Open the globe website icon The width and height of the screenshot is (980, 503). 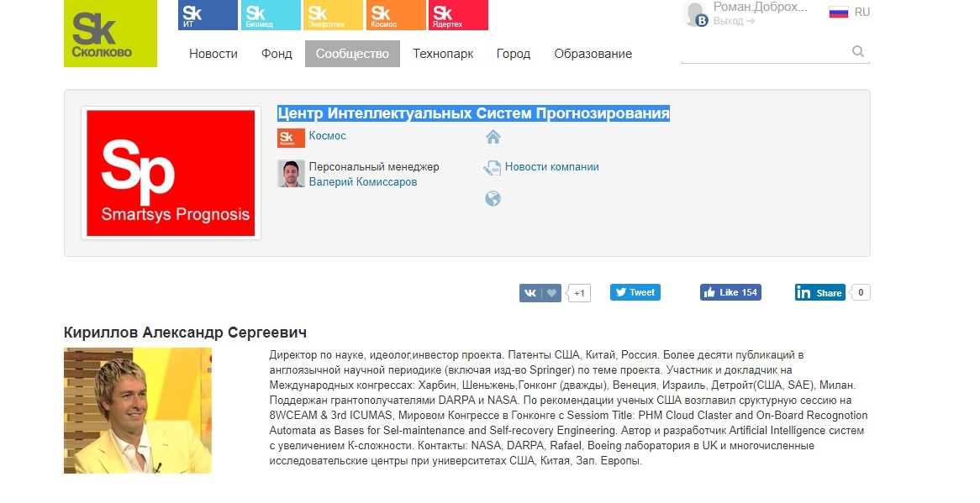[x=493, y=198]
